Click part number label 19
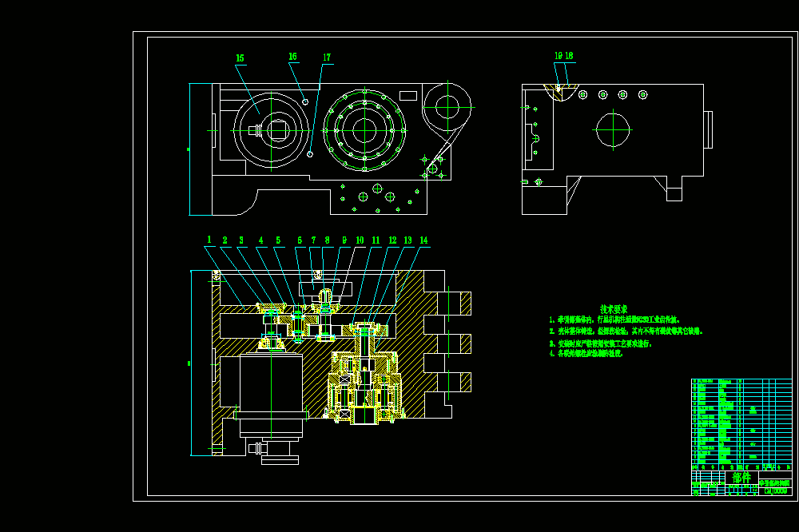 pyautogui.click(x=559, y=56)
